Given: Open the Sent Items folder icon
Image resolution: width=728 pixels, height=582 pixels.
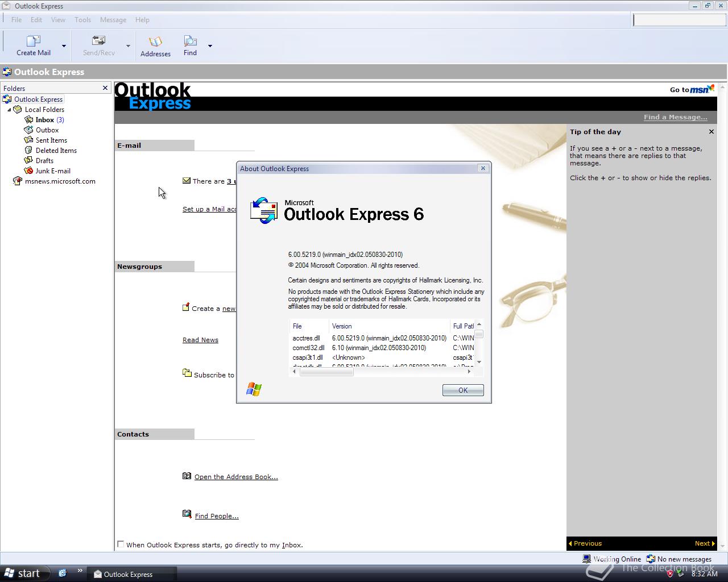Looking at the screenshot, I should point(28,140).
